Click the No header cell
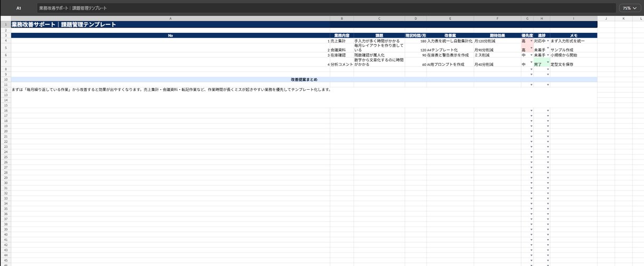The height and width of the screenshot is (266, 644). coord(171,35)
